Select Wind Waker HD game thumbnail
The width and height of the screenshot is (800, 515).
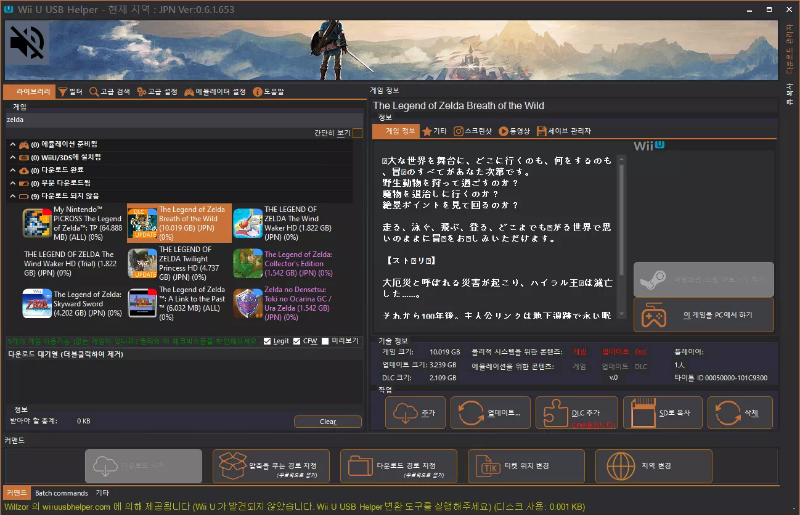click(x=247, y=223)
